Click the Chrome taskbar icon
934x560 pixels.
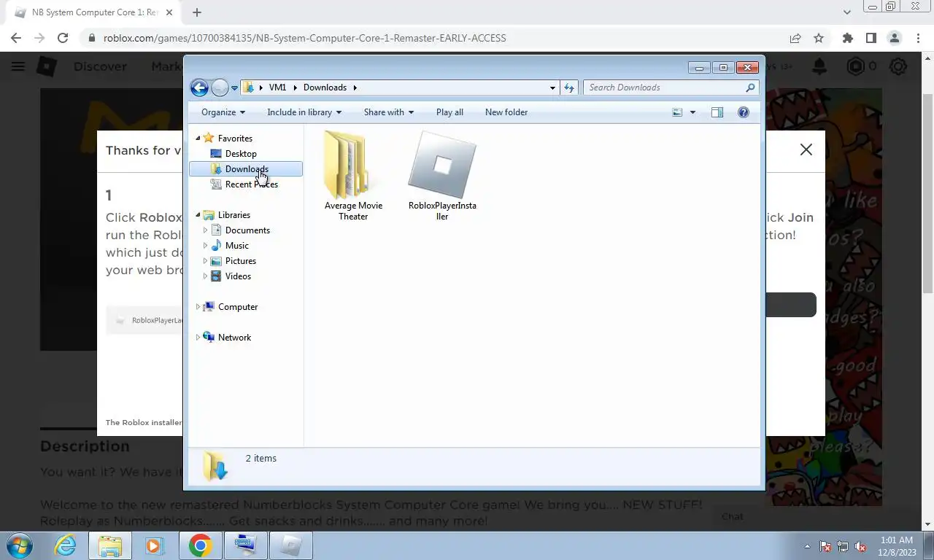click(200, 545)
